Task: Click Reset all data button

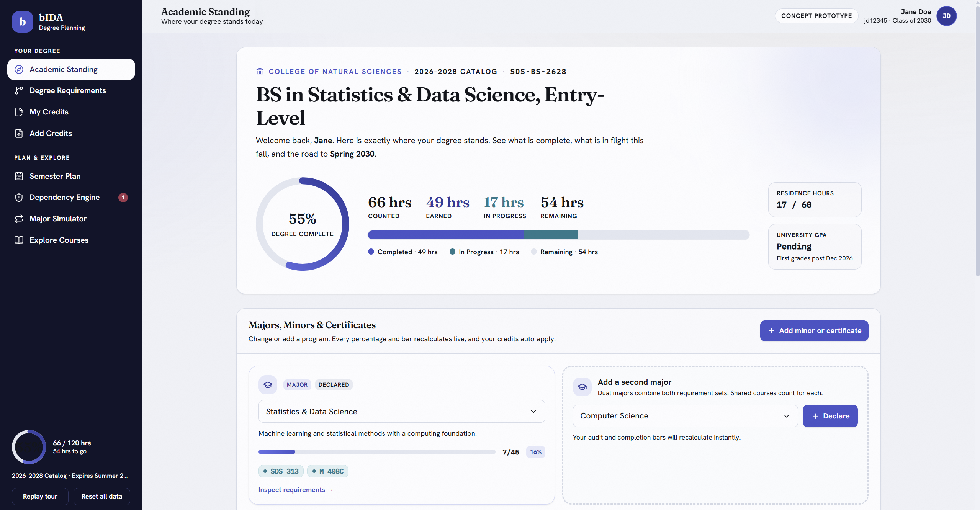Action: point(102,496)
